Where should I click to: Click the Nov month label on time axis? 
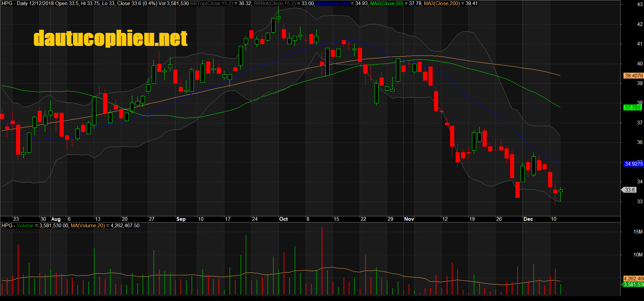click(x=409, y=219)
